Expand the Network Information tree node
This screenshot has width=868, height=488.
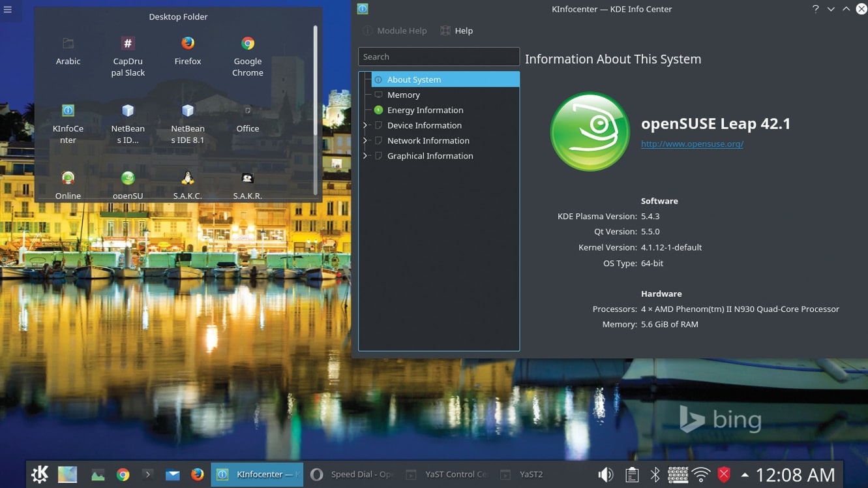coord(365,140)
